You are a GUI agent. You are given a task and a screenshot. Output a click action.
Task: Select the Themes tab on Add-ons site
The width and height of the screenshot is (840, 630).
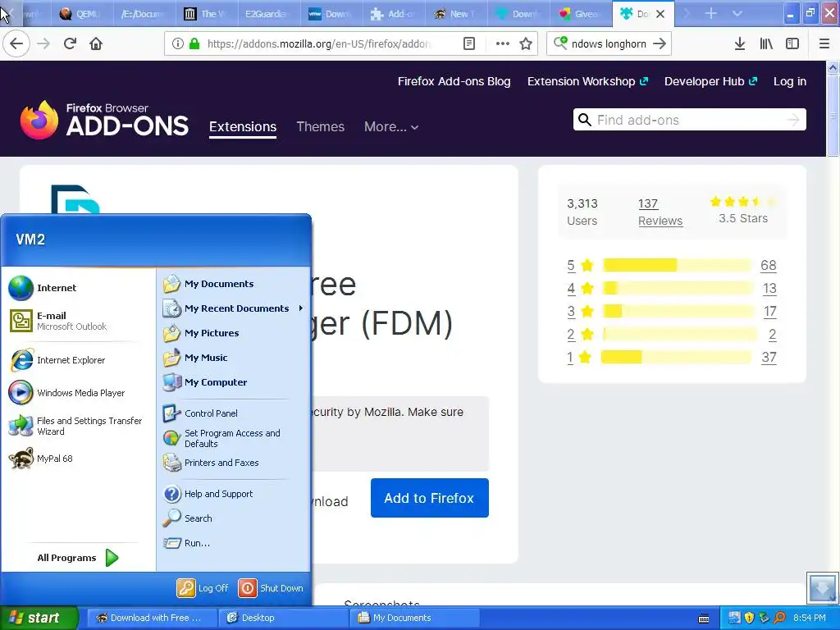click(321, 127)
